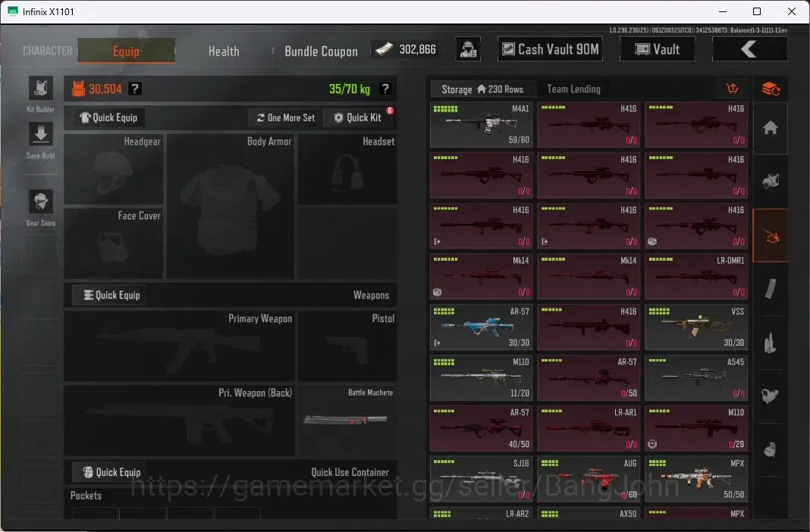Open the Vault button

[x=657, y=49]
